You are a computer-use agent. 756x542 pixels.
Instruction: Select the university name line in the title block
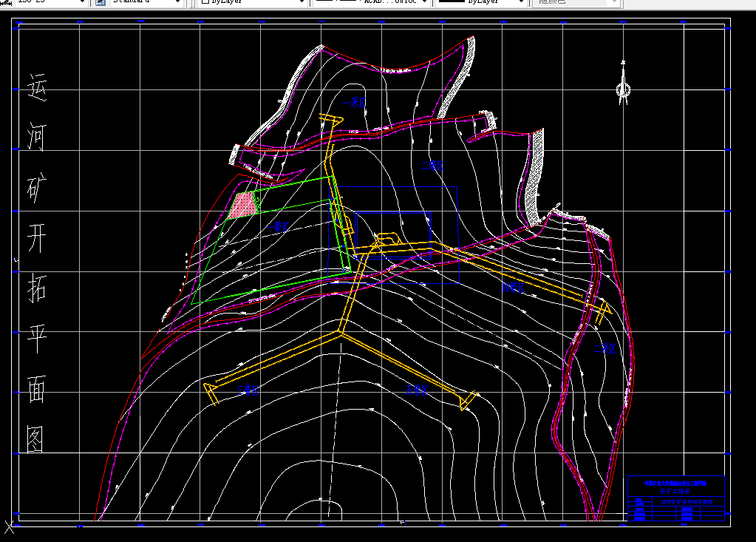[x=675, y=483]
